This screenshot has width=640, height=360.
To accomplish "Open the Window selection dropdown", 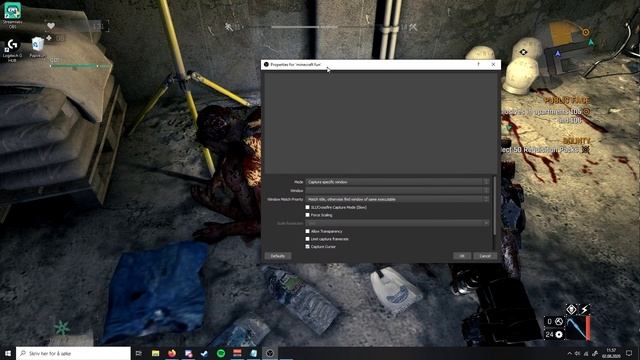I will [397, 191].
